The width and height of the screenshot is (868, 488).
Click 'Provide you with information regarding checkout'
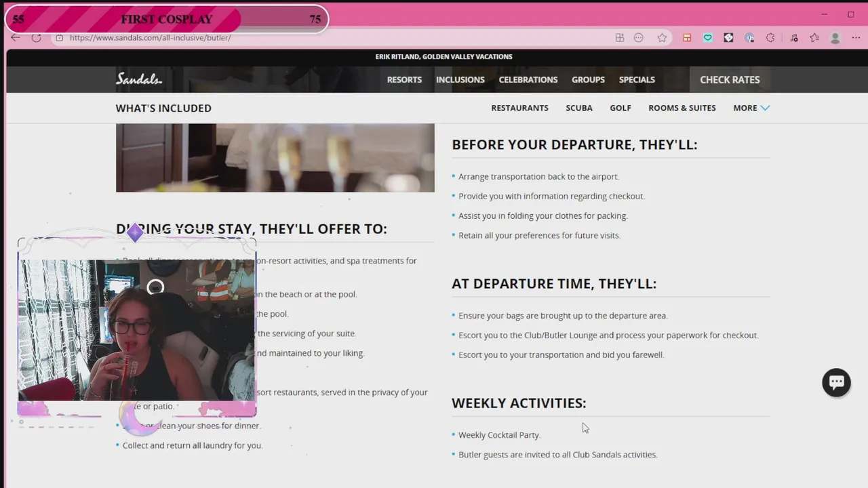pyautogui.click(x=551, y=196)
